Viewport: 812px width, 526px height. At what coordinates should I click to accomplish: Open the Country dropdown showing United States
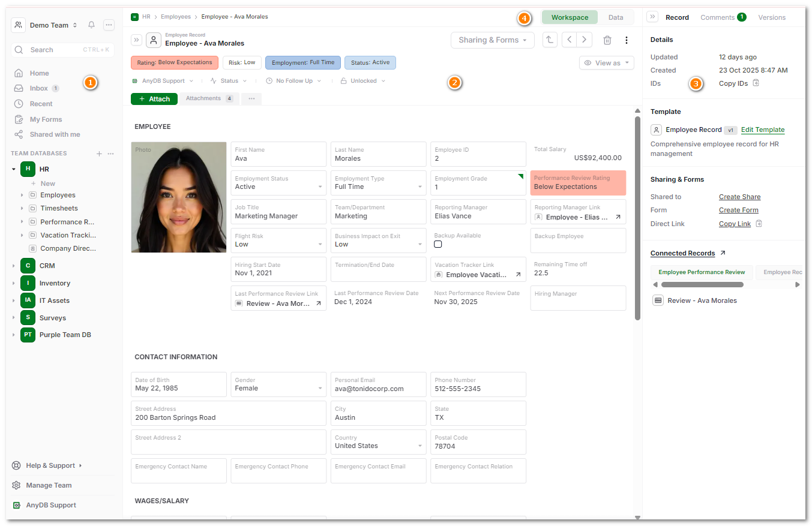(378, 445)
